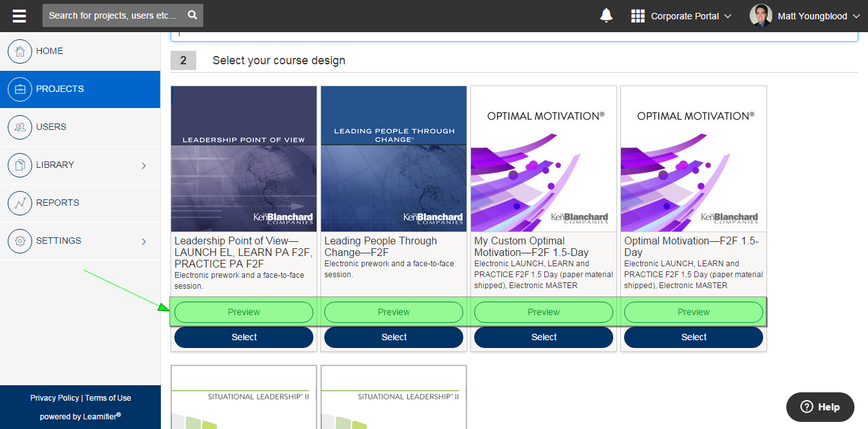This screenshot has width=868, height=429.
Task: Click 'Select your course design' heading
Action: tap(279, 60)
